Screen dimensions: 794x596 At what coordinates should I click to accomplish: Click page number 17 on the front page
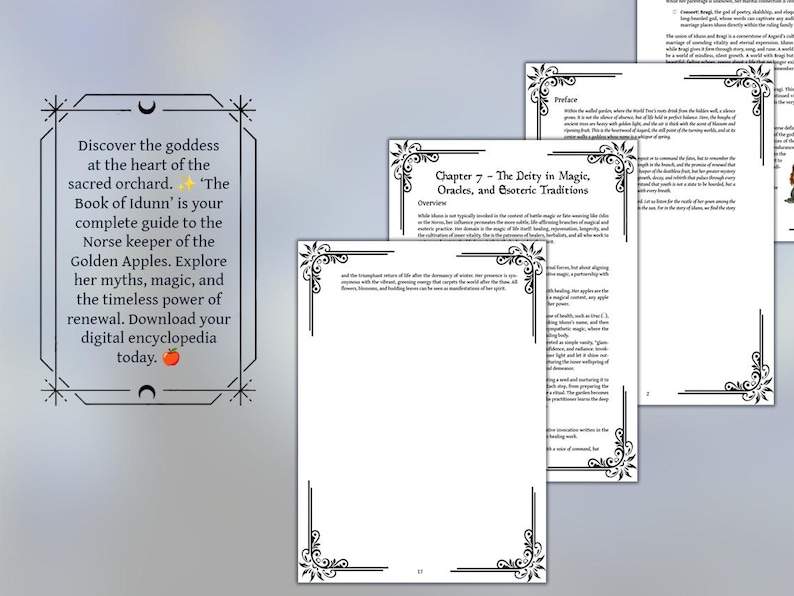[x=420, y=572]
